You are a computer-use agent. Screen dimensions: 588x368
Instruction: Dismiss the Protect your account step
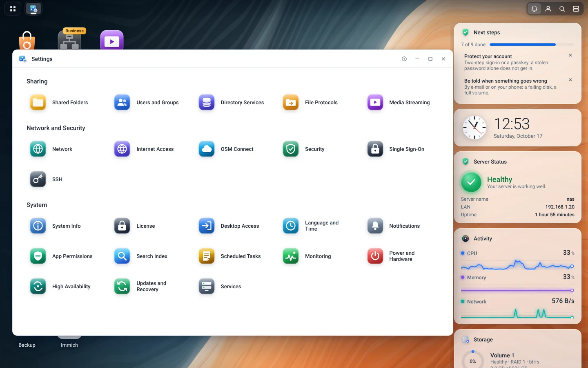[570, 55]
